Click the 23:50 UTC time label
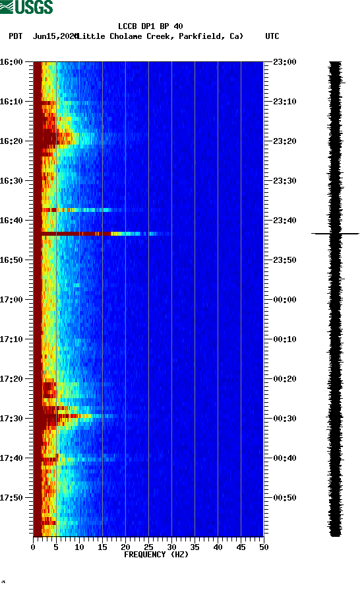Viewport: 364px width, 589px height. (x=285, y=260)
